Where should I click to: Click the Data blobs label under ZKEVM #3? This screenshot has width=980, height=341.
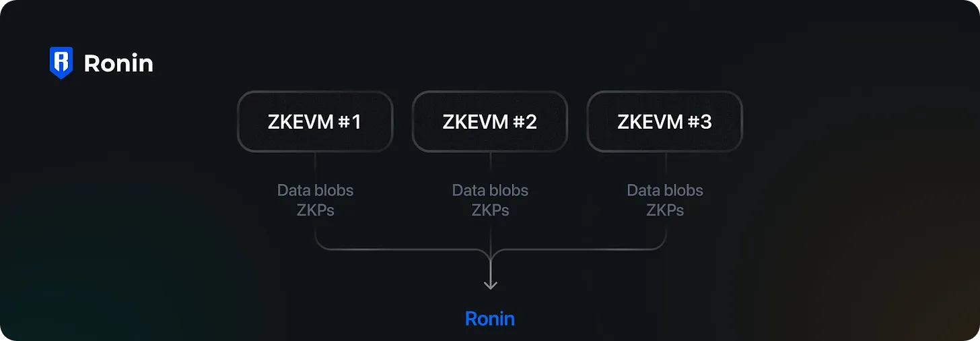pyautogui.click(x=665, y=190)
